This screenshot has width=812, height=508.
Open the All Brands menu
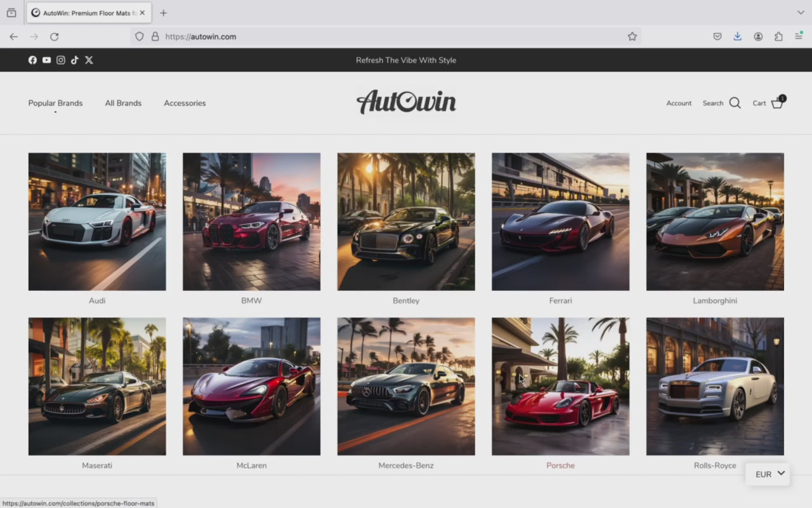pyautogui.click(x=123, y=103)
